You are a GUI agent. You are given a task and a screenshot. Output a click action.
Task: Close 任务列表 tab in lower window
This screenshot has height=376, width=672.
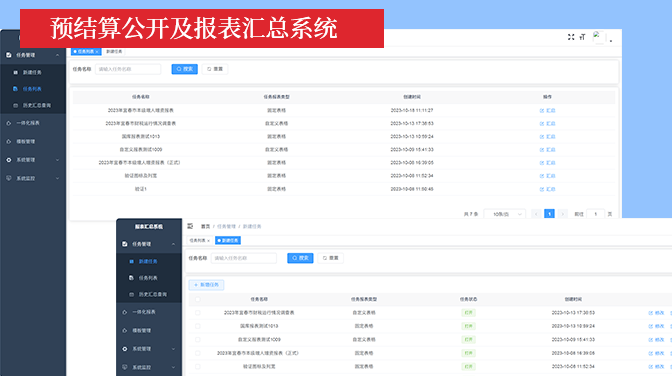coord(209,241)
